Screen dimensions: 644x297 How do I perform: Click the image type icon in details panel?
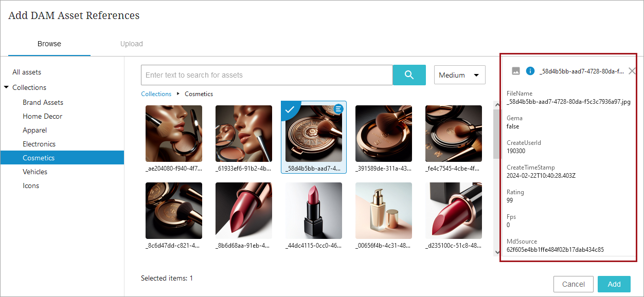pos(516,71)
